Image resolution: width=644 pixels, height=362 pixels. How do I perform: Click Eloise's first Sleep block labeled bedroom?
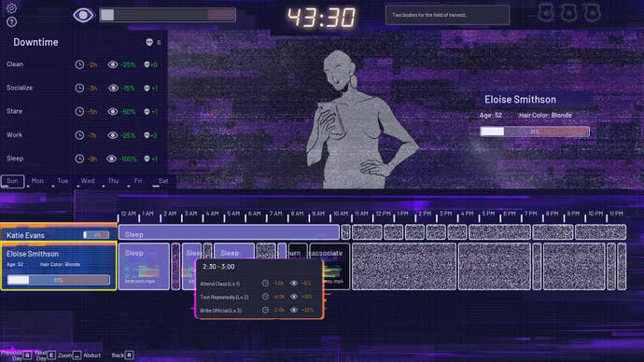click(x=144, y=267)
